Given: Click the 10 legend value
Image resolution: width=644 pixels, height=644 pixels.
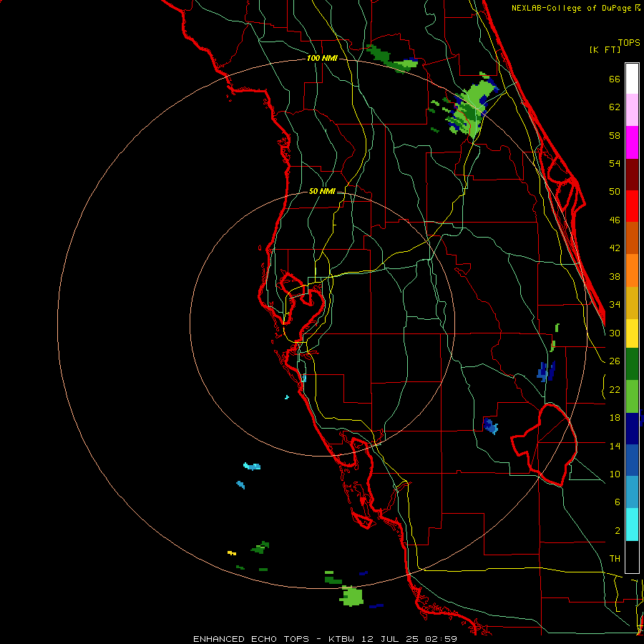Looking at the screenshot, I should pyautogui.click(x=615, y=474).
